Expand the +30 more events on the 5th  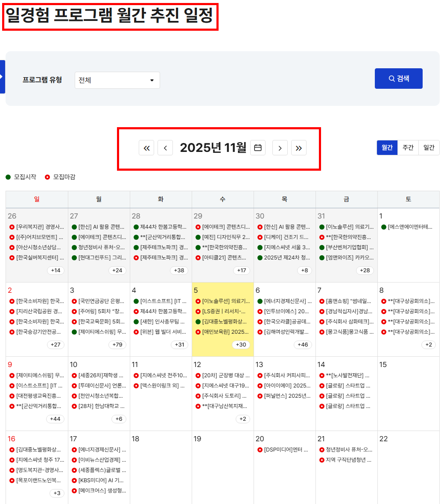(x=241, y=344)
